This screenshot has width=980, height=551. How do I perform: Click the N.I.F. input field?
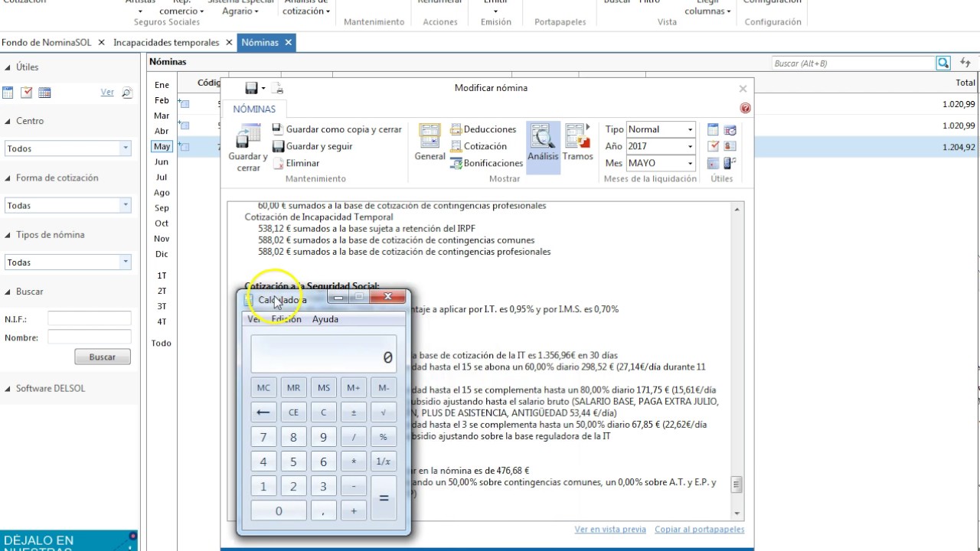tap(89, 319)
